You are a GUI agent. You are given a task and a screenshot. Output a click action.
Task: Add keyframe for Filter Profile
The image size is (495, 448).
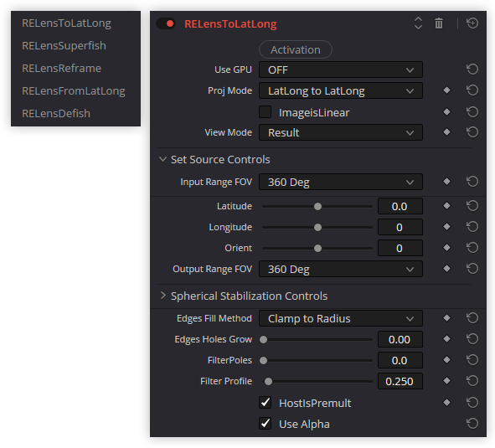pos(446,381)
